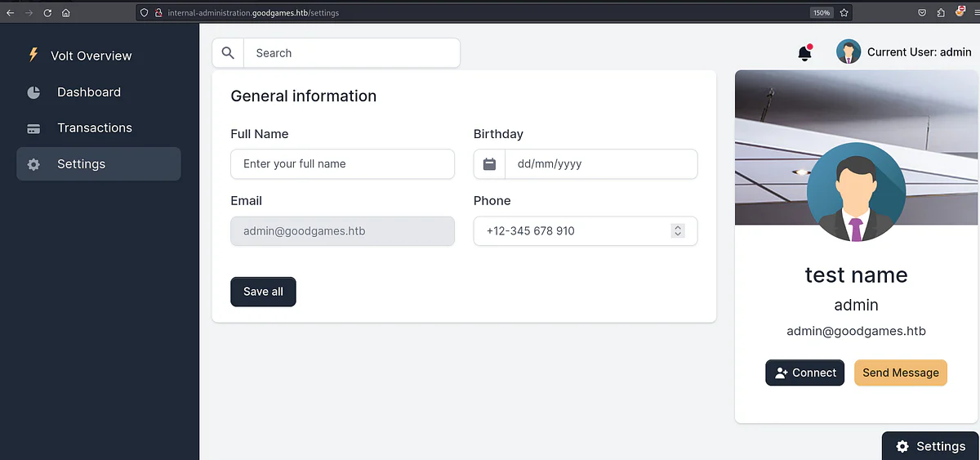Click the Volt lightning bolt logo icon
The image size is (980, 460).
(x=33, y=55)
